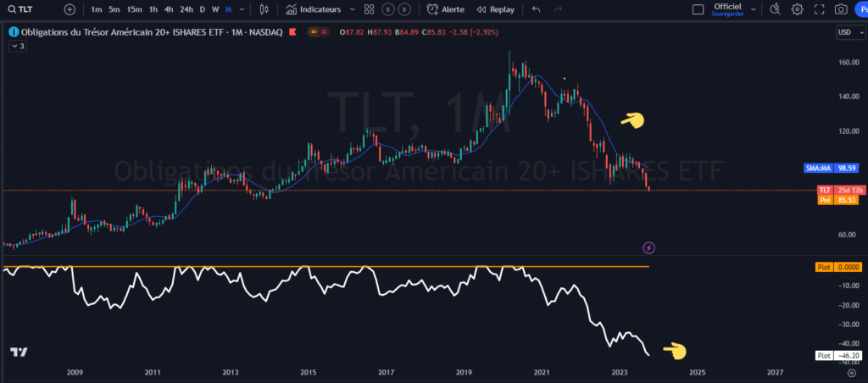Start bar Replay mode
This screenshot has width=868, height=383.
pyautogui.click(x=495, y=9)
